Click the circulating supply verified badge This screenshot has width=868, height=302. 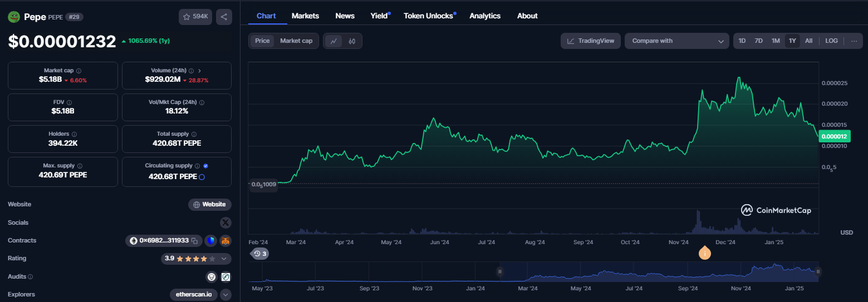(x=205, y=166)
